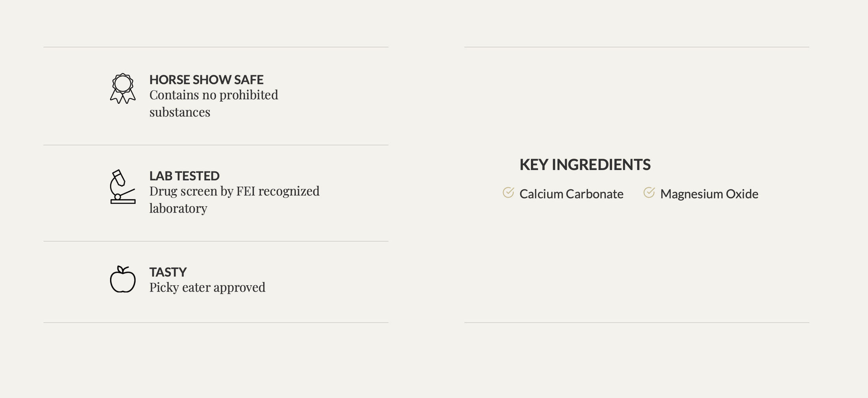This screenshot has height=398, width=868.
Task: Click the 'Picky eater approved' text
Action: pos(207,288)
